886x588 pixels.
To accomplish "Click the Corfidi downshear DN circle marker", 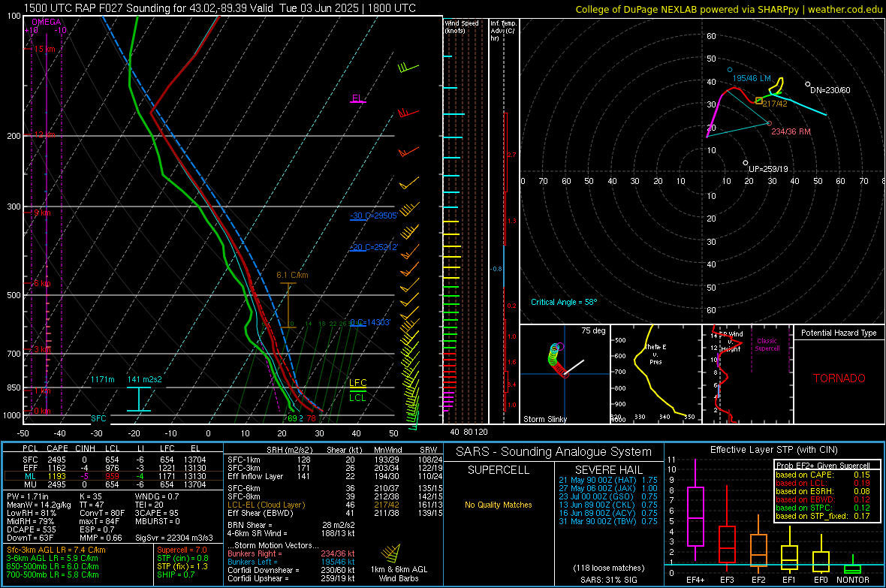I will click(x=807, y=84).
